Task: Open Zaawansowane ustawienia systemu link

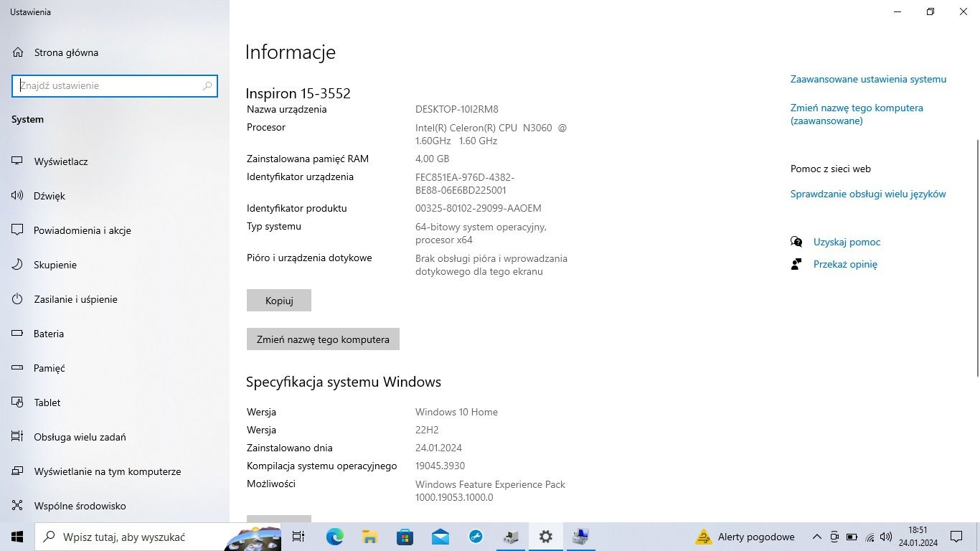Action: (868, 79)
